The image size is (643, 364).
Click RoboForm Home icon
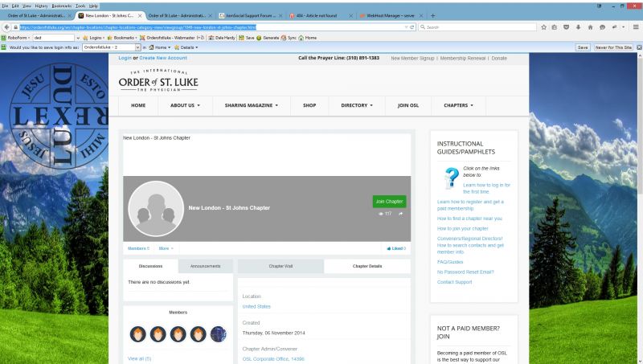[x=308, y=38]
